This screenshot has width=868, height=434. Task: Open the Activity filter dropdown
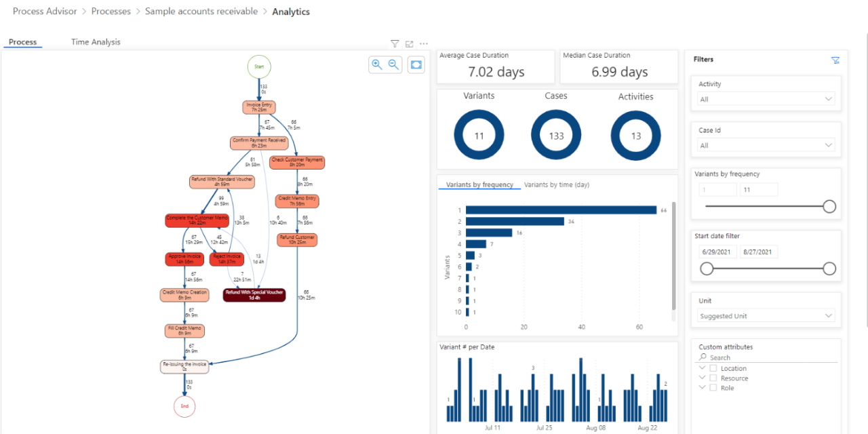tap(766, 99)
